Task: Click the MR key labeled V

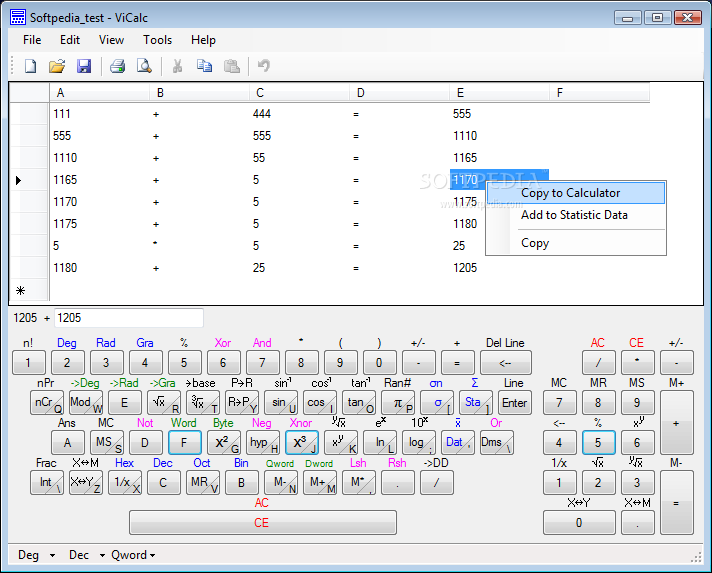Action: [x=203, y=483]
